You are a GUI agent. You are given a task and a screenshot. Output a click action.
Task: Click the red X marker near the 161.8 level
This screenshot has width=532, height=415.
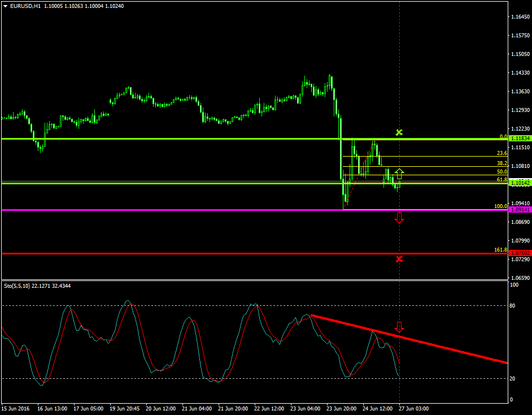[399, 258]
